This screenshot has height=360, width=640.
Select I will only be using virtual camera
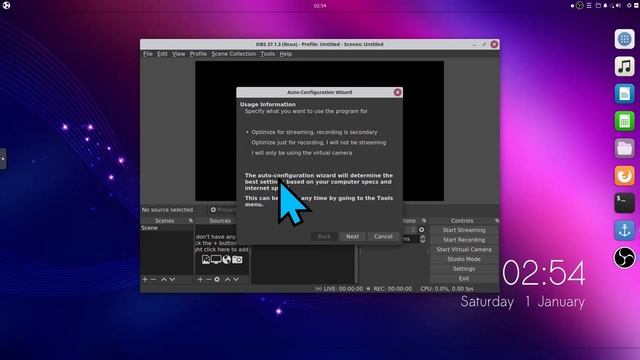coord(299,153)
